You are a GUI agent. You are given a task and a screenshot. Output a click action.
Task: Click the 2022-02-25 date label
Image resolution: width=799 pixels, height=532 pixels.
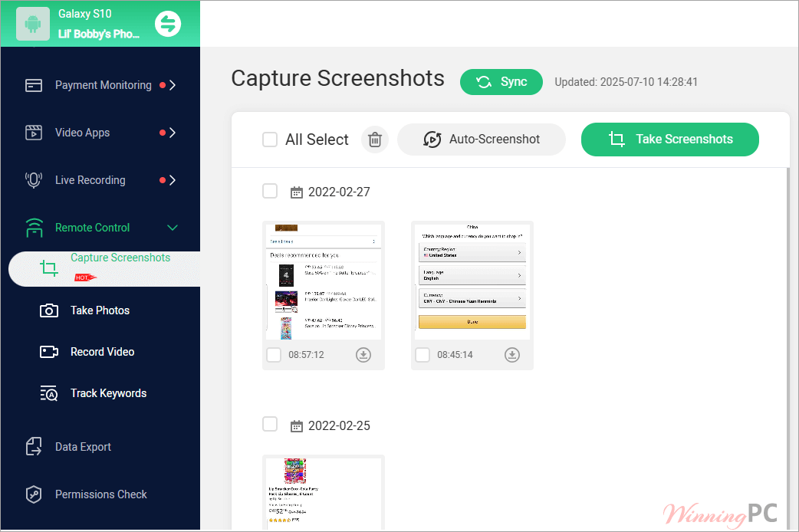click(339, 425)
